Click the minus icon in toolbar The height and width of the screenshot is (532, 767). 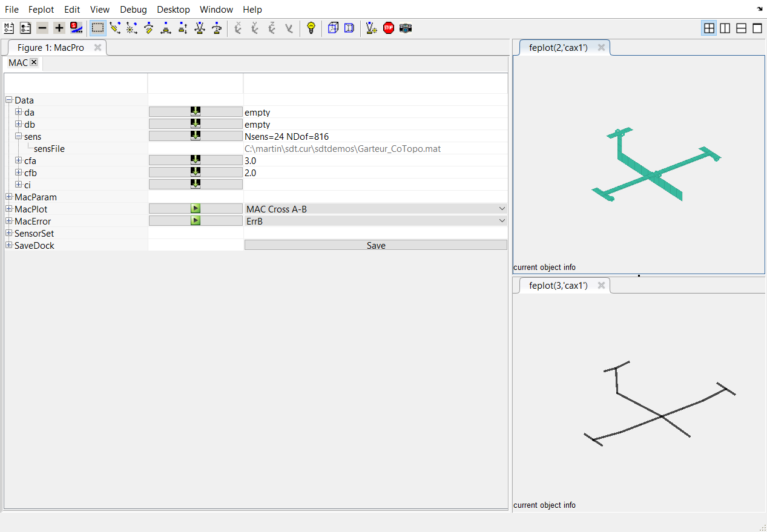pos(42,28)
